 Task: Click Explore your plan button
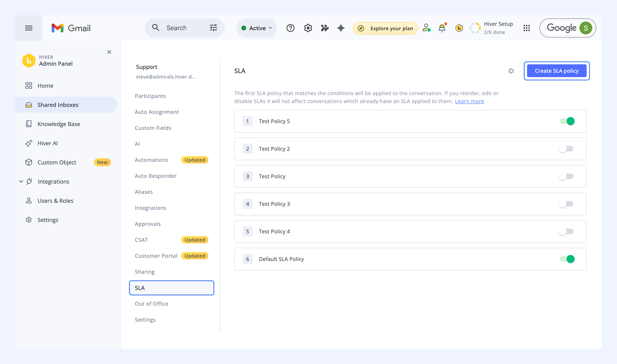coord(385,28)
